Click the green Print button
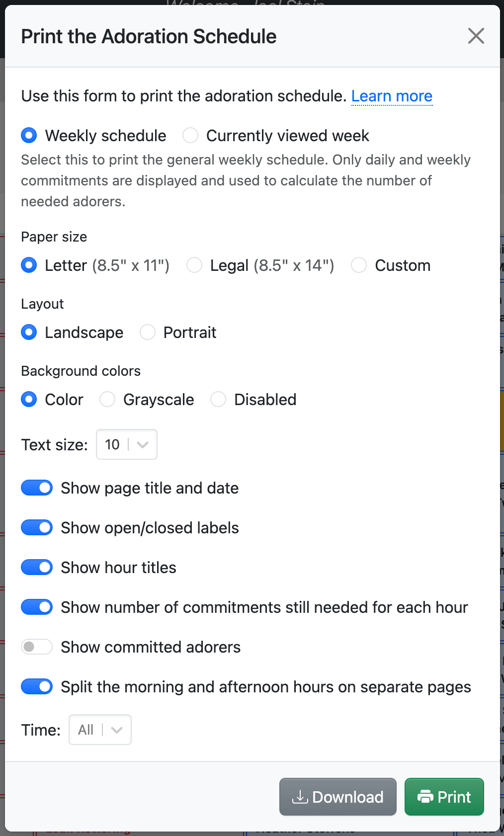The image size is (504, 836). pyautogui.click(x=444, y=797)
